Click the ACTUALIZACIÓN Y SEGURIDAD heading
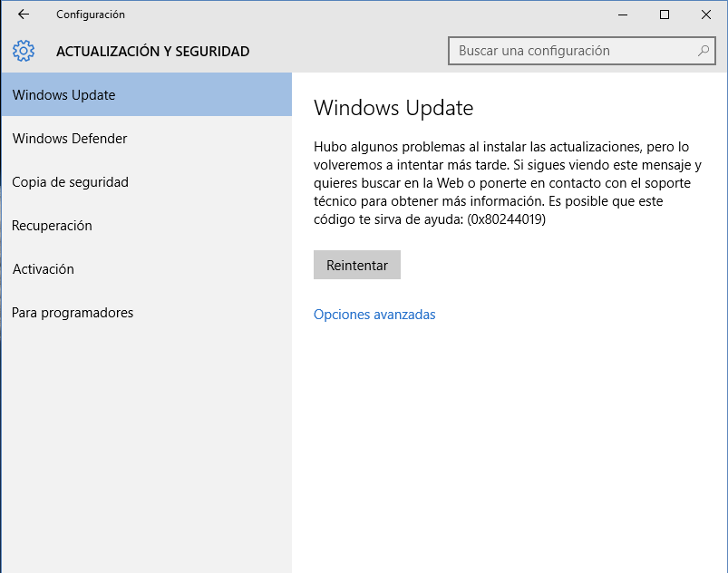728x573 pixels. (152, 51)
